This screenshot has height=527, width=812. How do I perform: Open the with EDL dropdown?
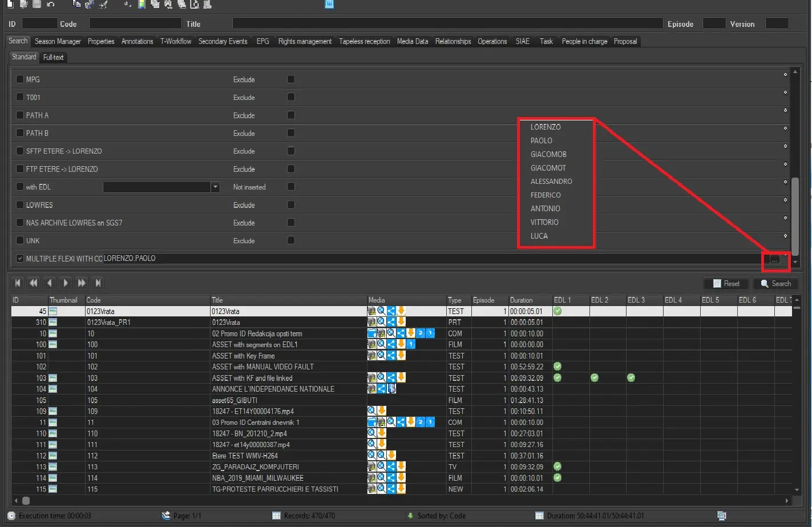point(215,187)
